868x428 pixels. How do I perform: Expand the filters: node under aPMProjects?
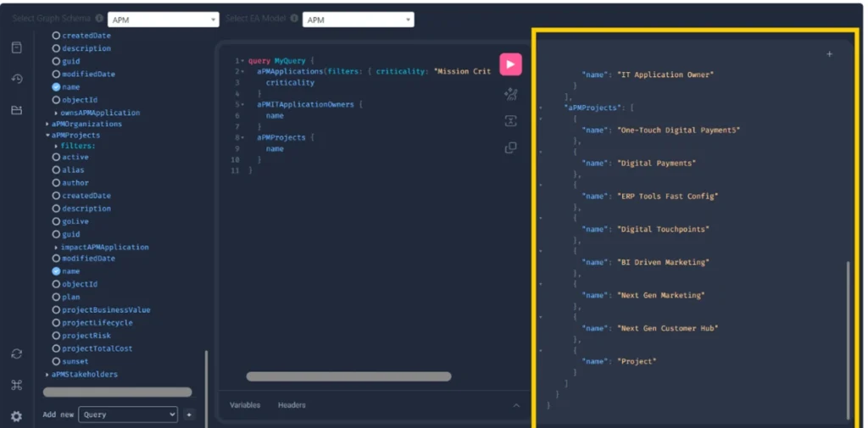click(56, 146)
